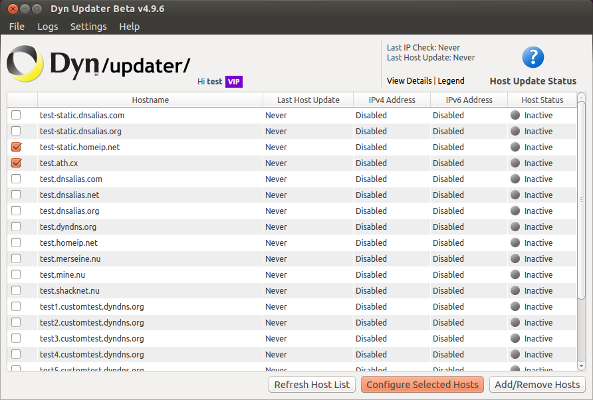The width and height of the screenshot is (593, 400).
Task: Check the box for test-static.dnsalias.com
Action: click(16, 115)
